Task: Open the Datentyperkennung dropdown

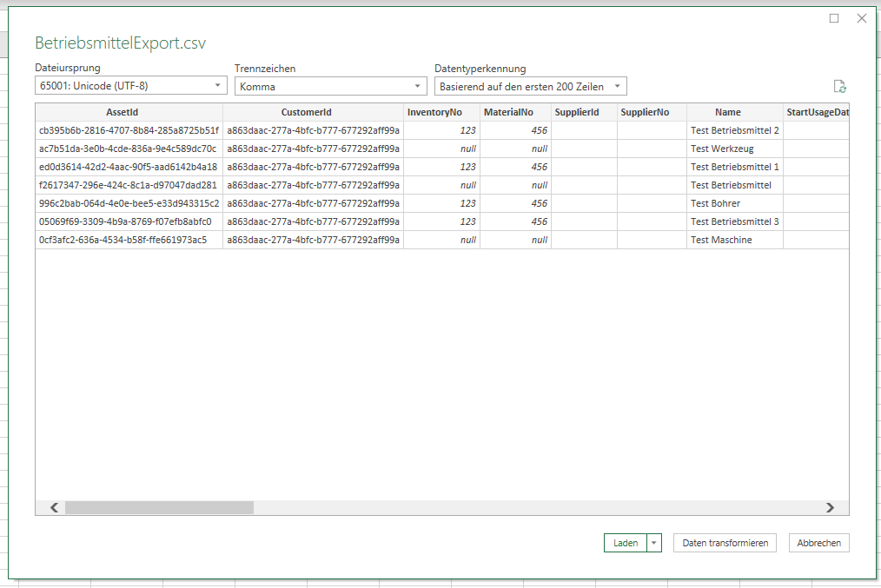Action: click(x=530, y=86)
